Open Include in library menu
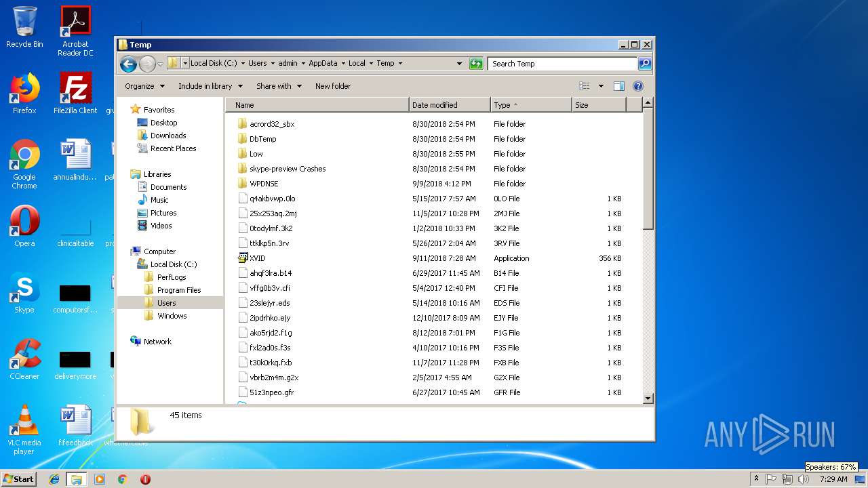This screenshot has width=868, height=488. [x=210, y=86]
